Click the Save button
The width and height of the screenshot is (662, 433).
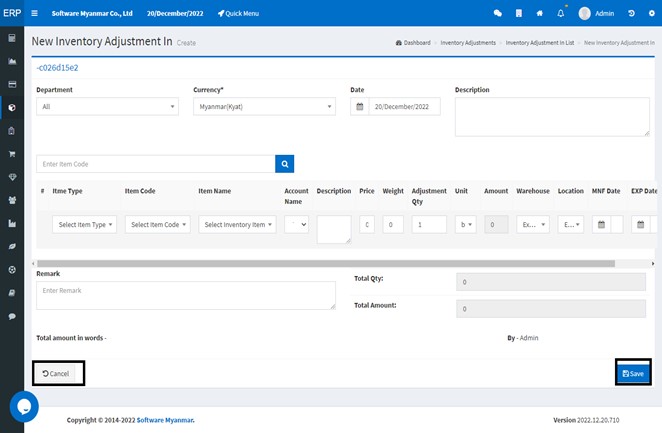[x=633, y=373]
